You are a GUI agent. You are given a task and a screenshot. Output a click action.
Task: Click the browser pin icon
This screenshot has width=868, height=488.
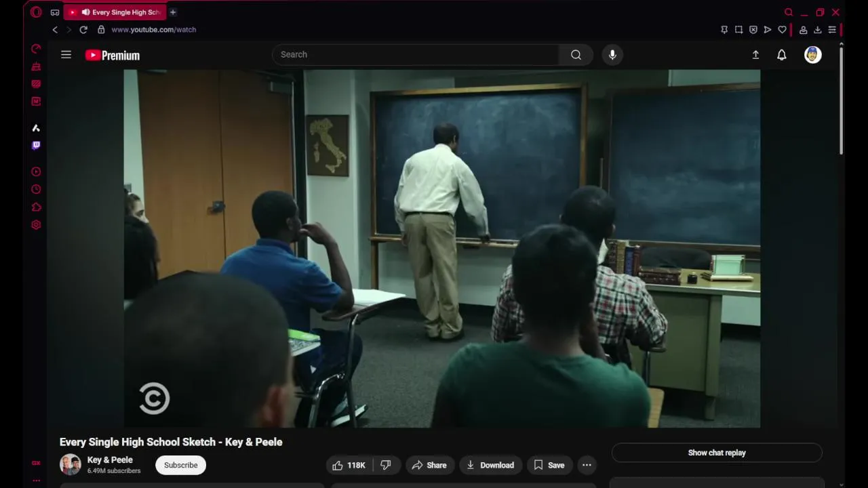(x=724, y=30)
